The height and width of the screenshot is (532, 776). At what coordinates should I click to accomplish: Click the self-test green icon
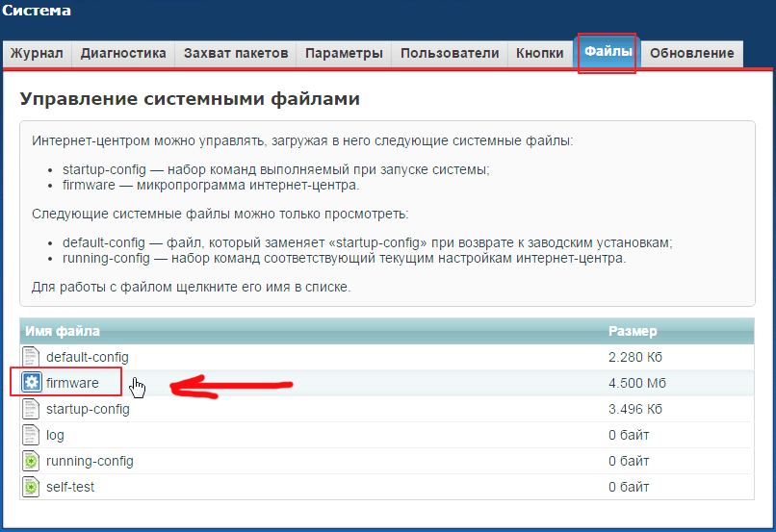click(x=31, y=487)
